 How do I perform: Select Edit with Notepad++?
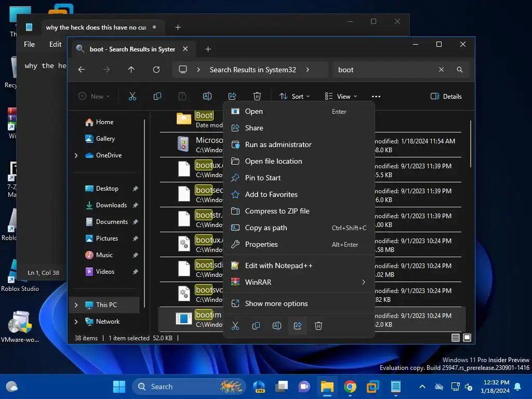[x=299, y=265]
